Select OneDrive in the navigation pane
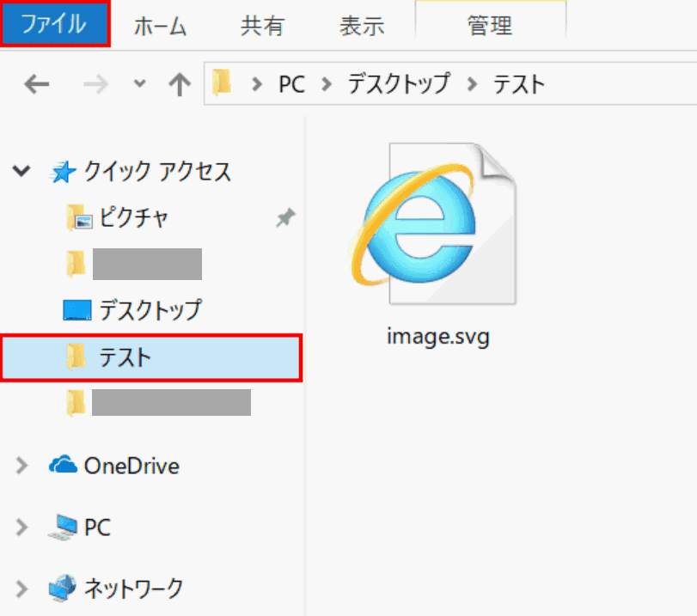The image size is (697, 616). click(131, 467)
